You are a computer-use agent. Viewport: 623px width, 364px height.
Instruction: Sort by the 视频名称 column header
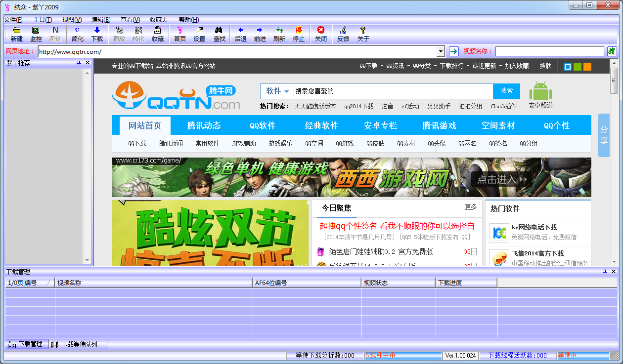click(154, 283)
